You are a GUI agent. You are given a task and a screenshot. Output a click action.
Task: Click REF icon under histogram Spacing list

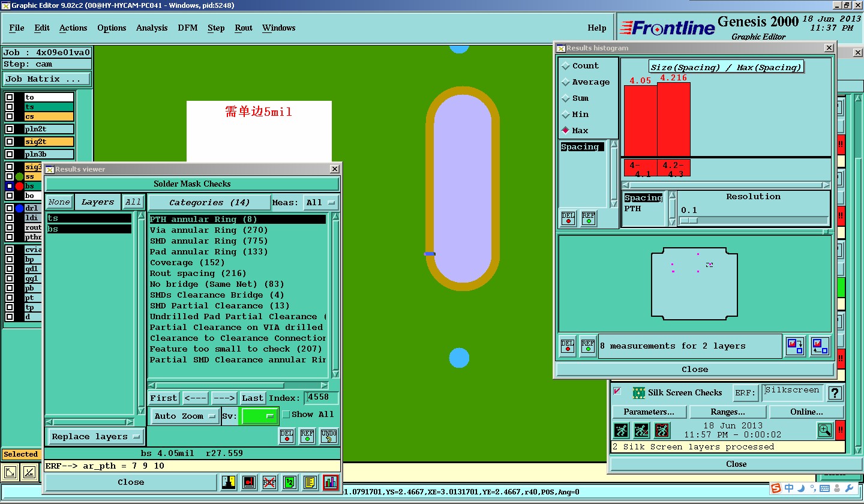tap(588, 218)
